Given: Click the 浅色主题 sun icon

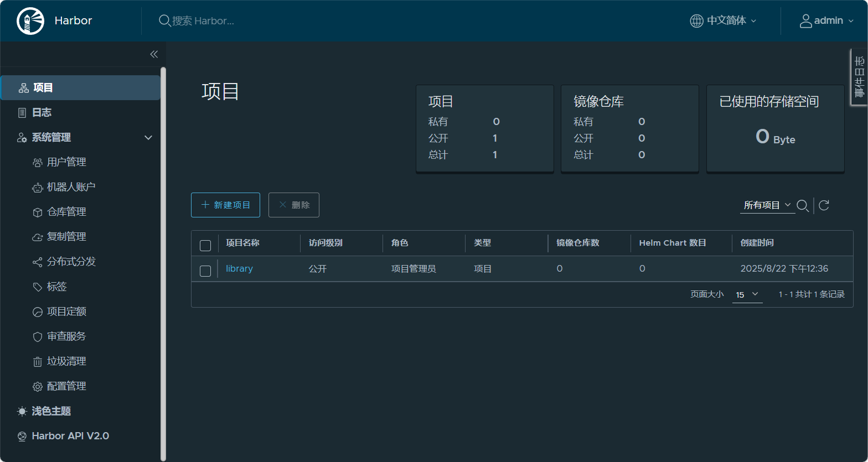Looking at the screenshot, I should (22, 412).
